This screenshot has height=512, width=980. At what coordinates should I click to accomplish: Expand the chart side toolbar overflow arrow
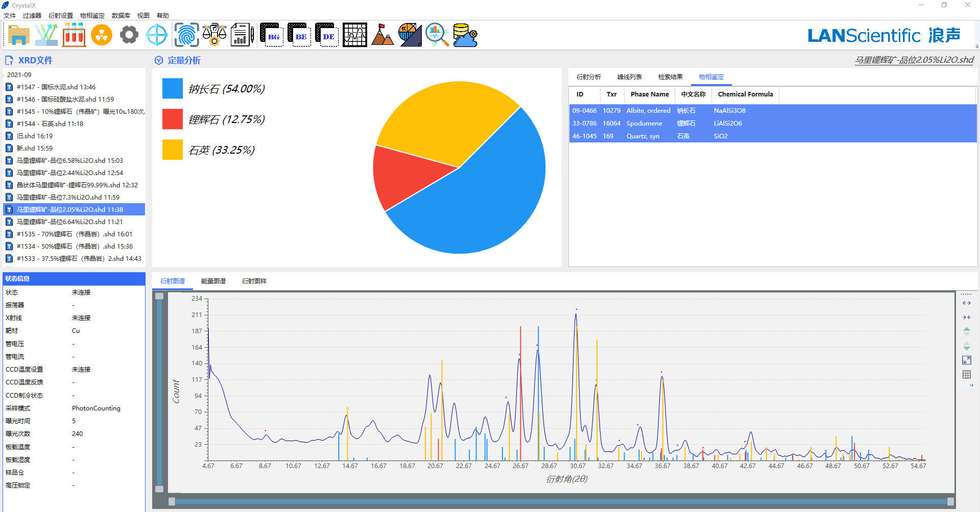click(971, 385)
